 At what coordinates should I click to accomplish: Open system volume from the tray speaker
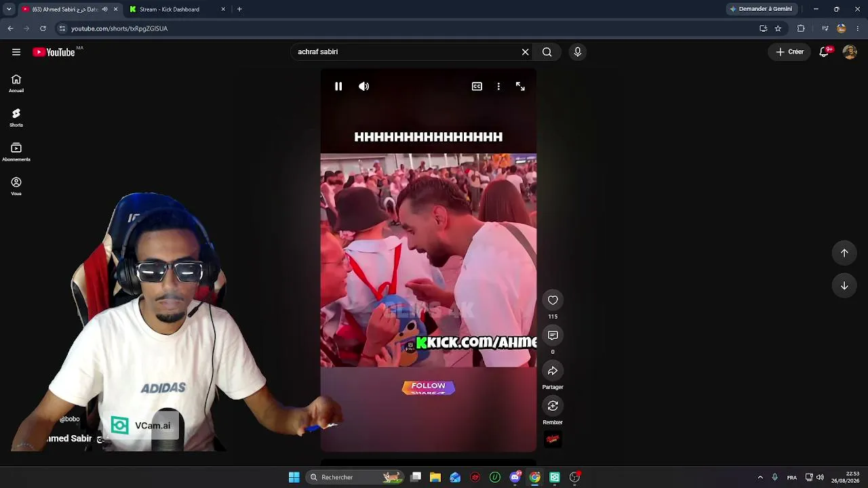821,477
